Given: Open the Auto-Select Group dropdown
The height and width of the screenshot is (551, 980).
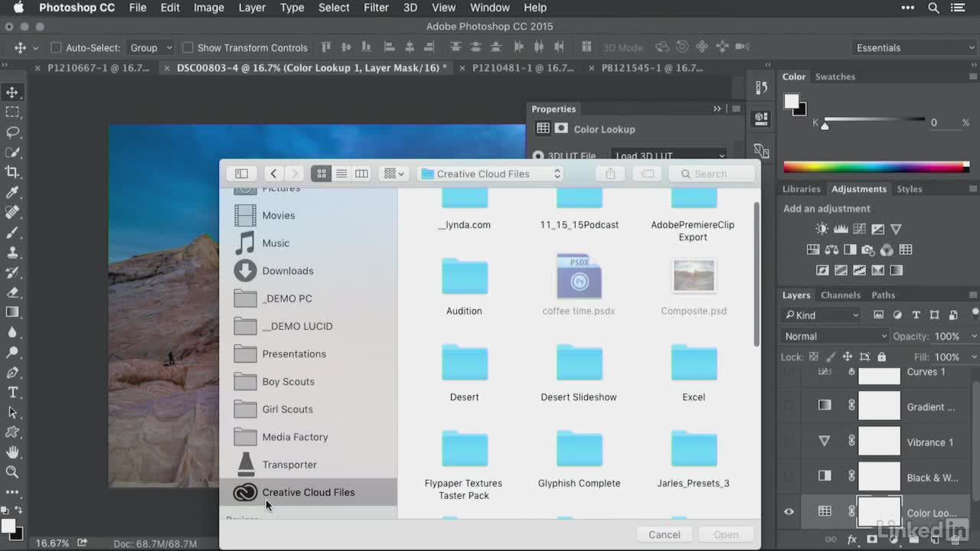Looking at the screenshot, I should [150, 47].
